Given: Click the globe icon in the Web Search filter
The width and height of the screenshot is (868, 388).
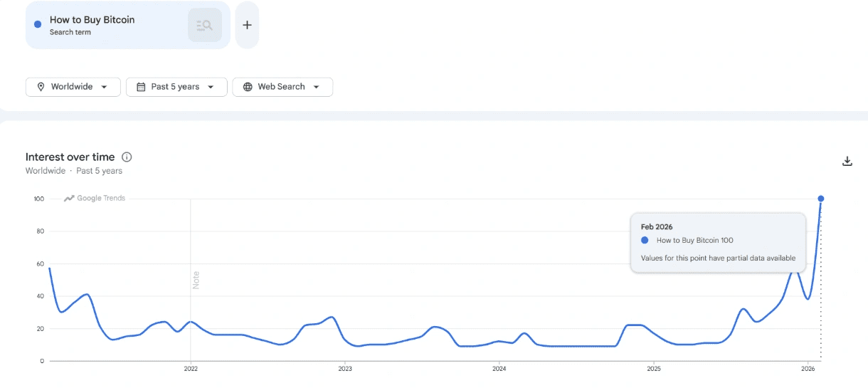Looking at the screenshot, I should point(248,87).
